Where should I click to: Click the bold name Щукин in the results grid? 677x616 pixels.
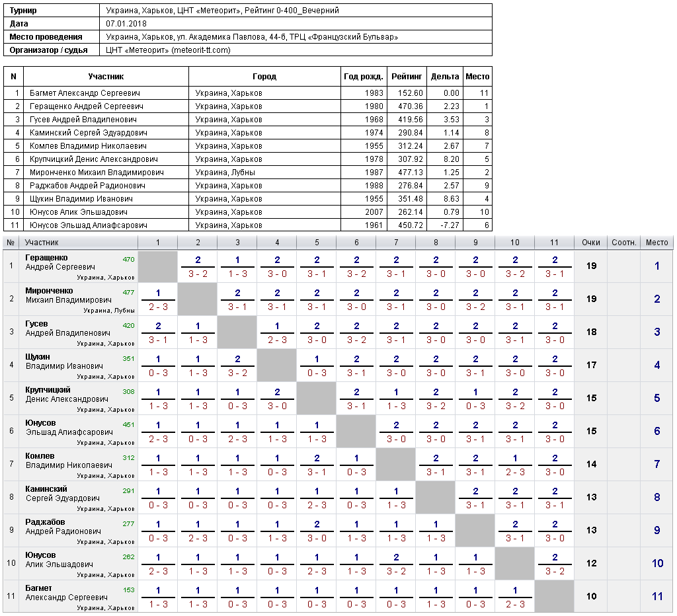38,357
